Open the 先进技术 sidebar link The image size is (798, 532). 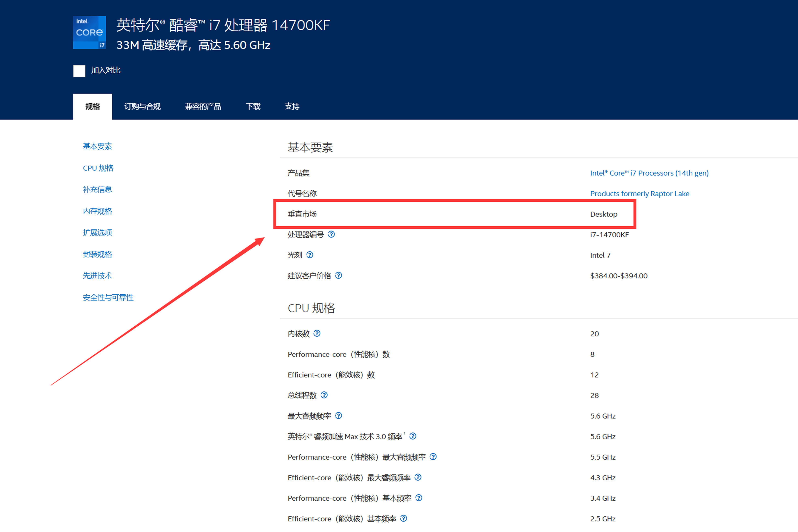pyautogui.click(x=97, y=276)
